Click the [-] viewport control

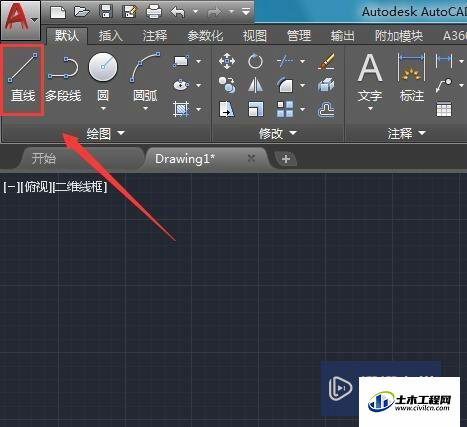coord(11,187)
